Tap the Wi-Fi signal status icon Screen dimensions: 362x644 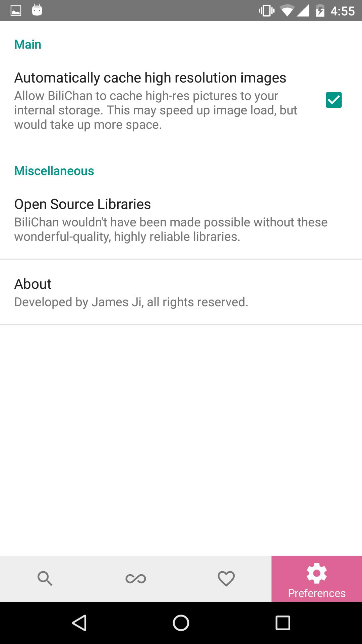(x=287, y=11)
